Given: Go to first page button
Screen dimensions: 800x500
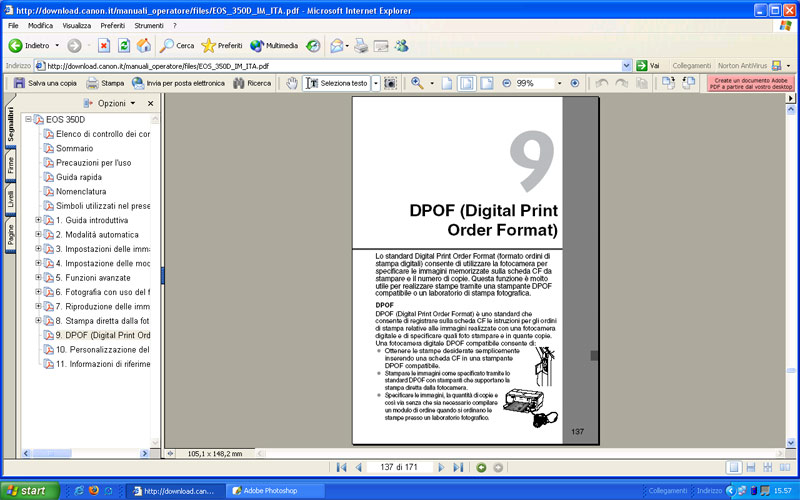Looking at the screenshot, I should pyautogui.click(x=341, y=467).
